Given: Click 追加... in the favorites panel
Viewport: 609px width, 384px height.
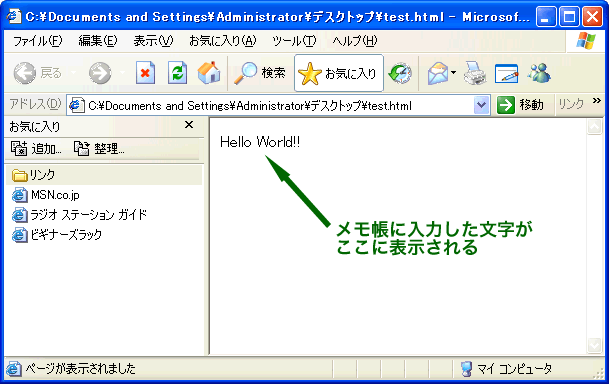Looking at the screenshot, I should (36, 148).
